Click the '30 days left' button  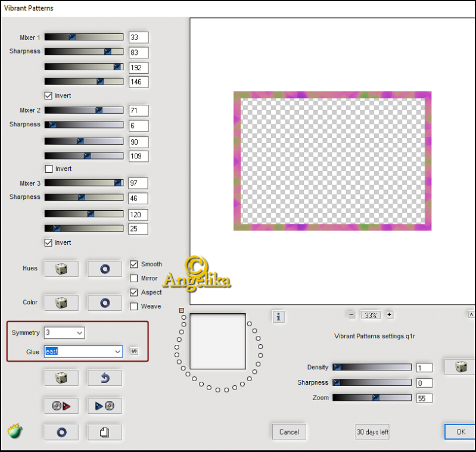pyautogui.click(x=372, y=432)
